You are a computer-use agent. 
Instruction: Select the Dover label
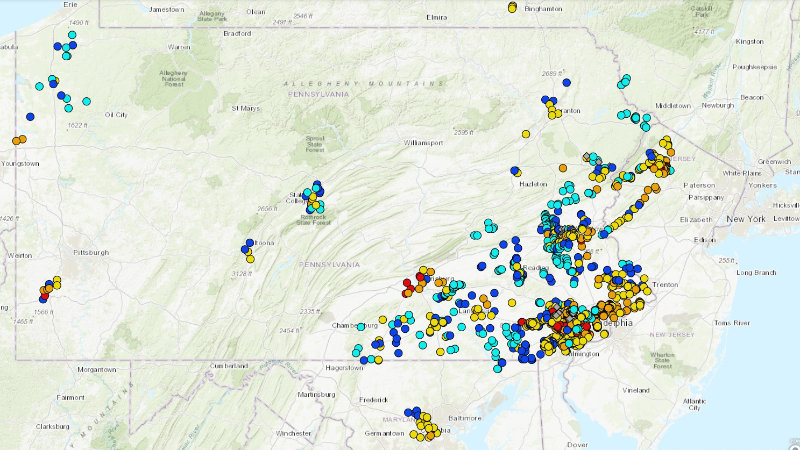(x=578, y=445)
